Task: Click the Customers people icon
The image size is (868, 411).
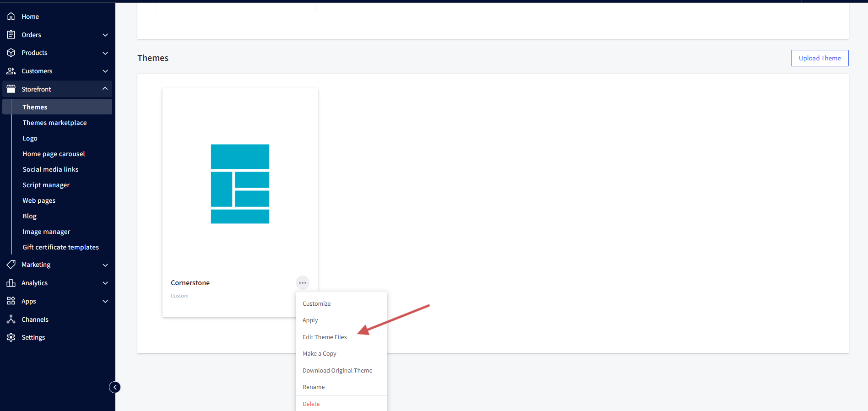Action: click(x=11, y=71)
